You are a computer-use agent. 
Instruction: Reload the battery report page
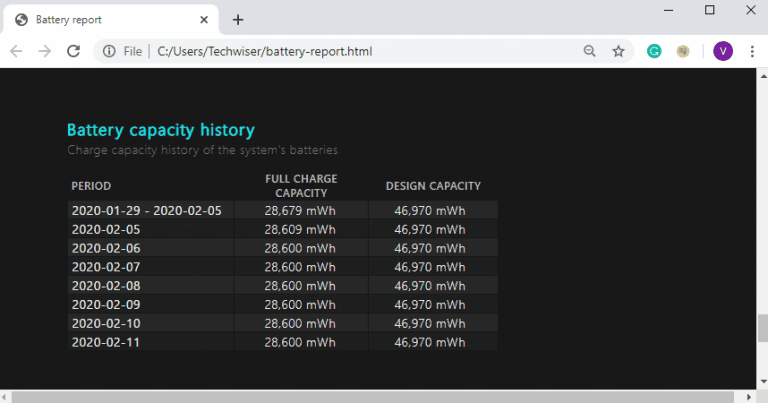[73, 51]
